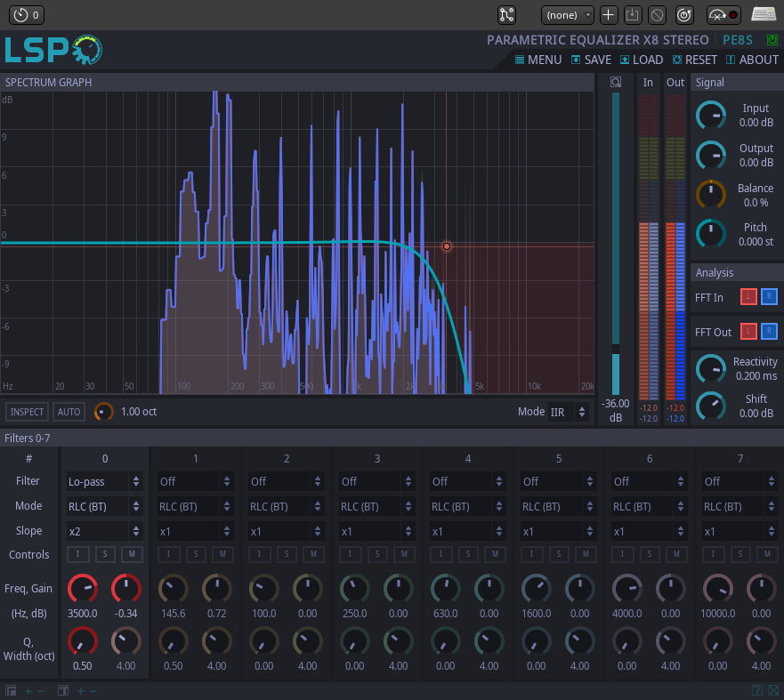This screenshot has height=700, width=784.
Task: Add a new preset with plus icon
Action: coord(609,15)
